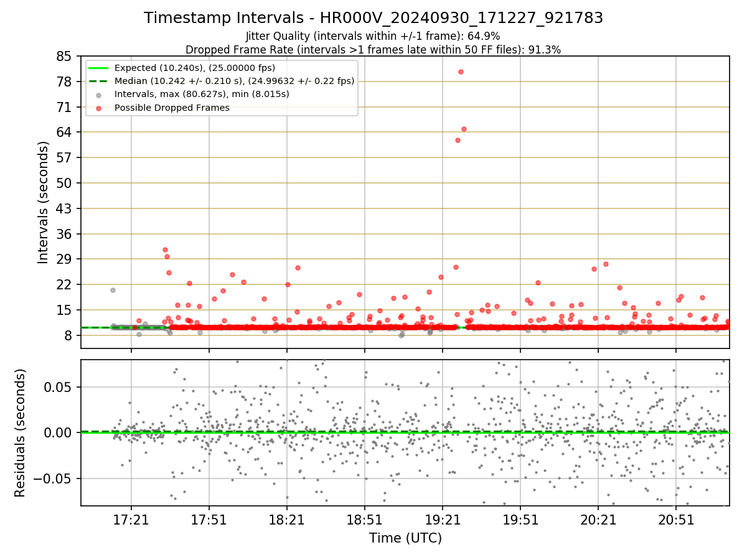Viewport: 747px width, 560px height.
Task: Click the 'Dropped Frame Rate' 91.3% subtitle line
Action: tap(374, 50)
